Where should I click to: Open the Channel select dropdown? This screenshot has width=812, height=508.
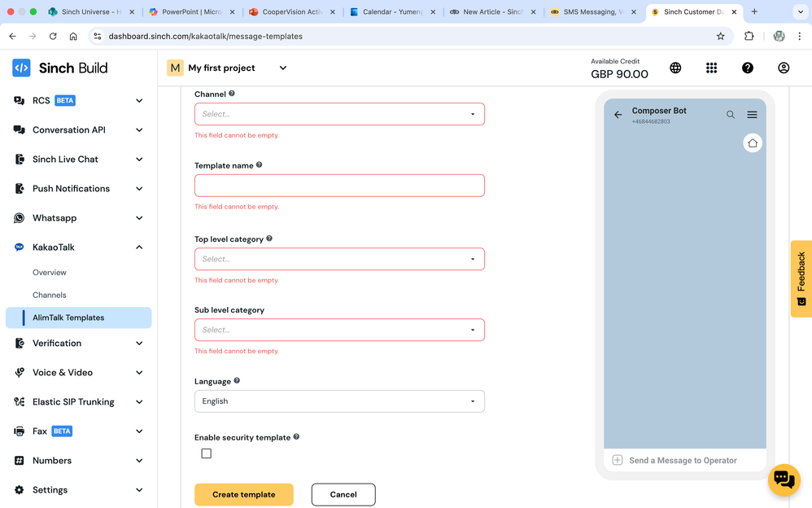340,114
